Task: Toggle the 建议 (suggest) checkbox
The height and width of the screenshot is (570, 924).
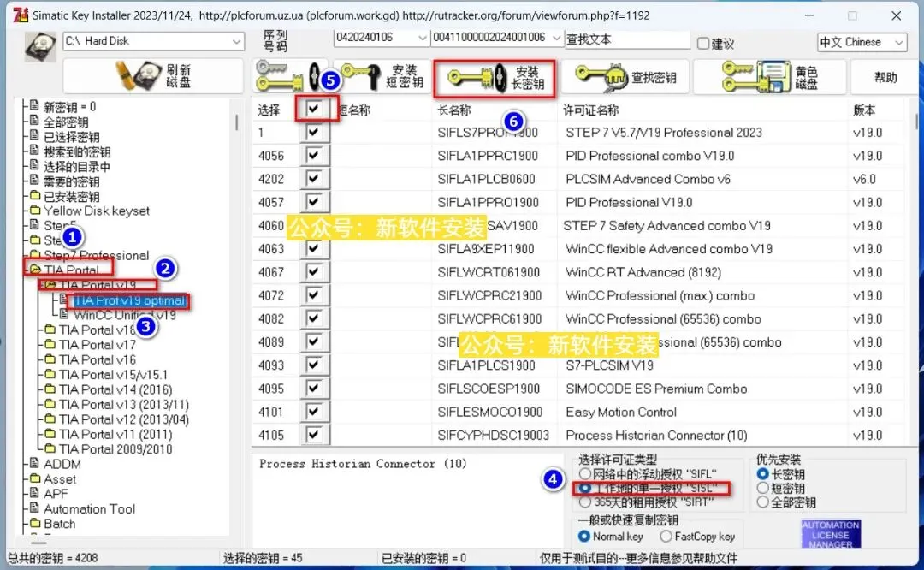Action: pos(702,43)
